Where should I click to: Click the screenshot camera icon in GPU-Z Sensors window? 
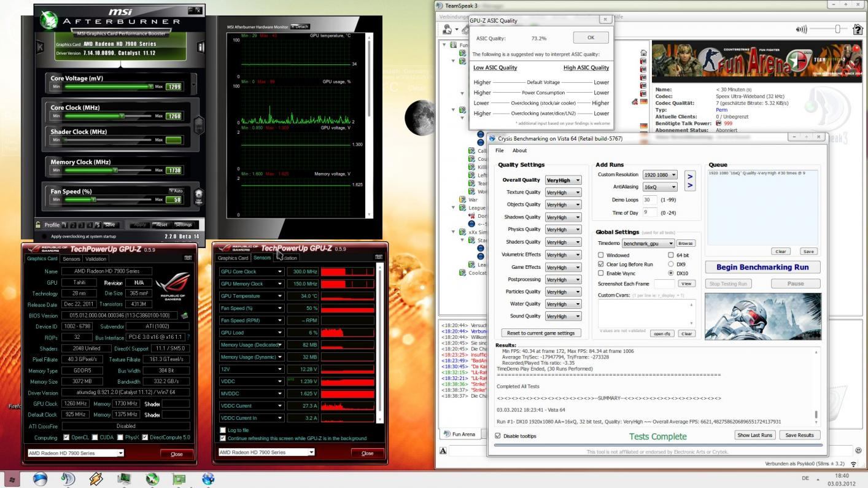click(x=379, y=257)
